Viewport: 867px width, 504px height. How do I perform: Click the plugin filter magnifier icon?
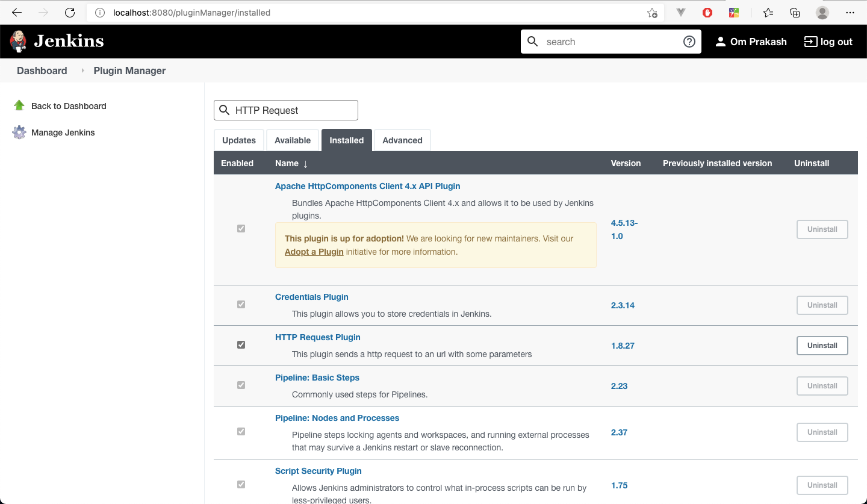pyautogui.click(x=225, y=110)
